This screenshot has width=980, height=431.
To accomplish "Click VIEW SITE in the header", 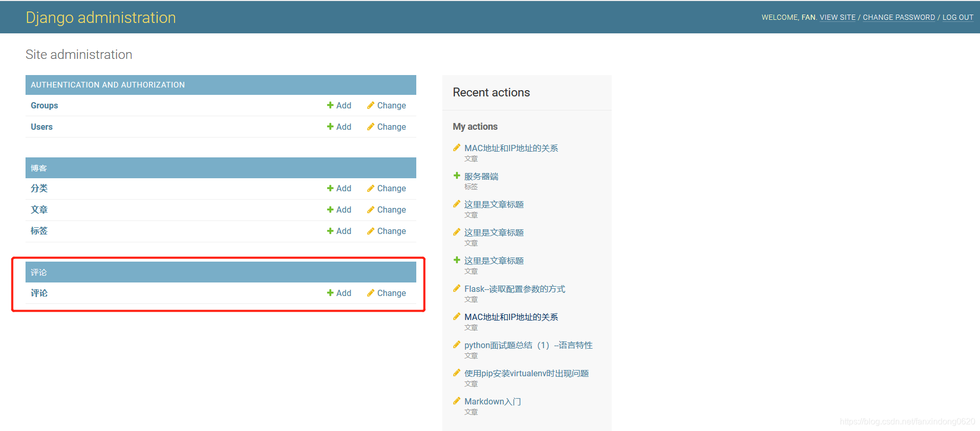I will coord(838,17).
